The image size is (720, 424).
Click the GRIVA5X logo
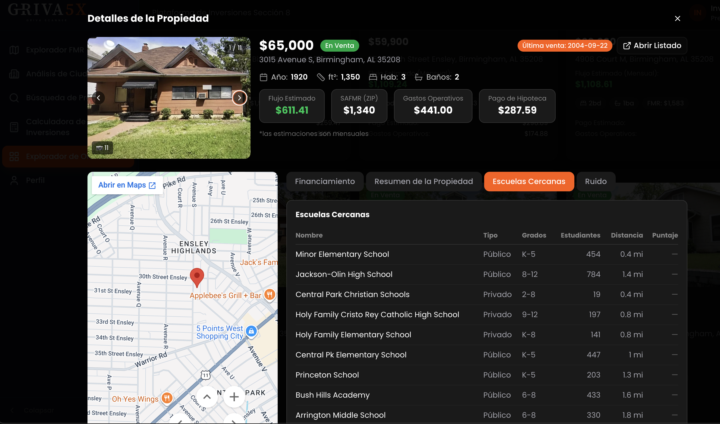point(47,11)
